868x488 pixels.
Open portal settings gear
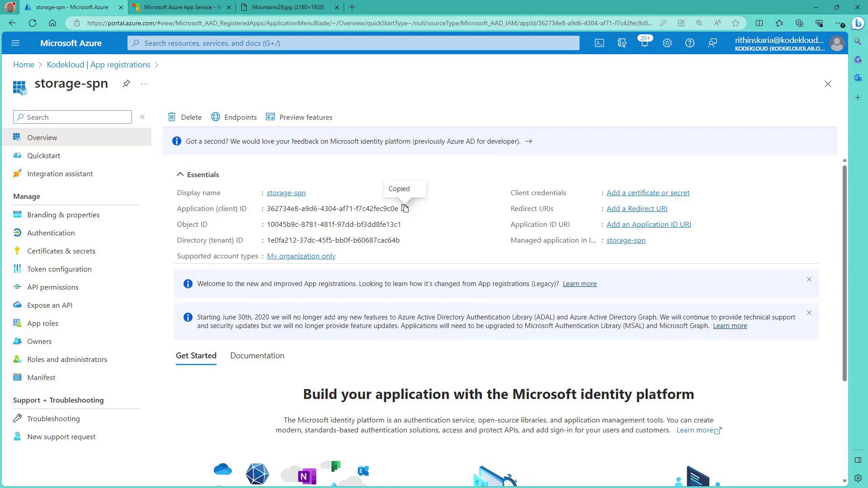(667, 43)
